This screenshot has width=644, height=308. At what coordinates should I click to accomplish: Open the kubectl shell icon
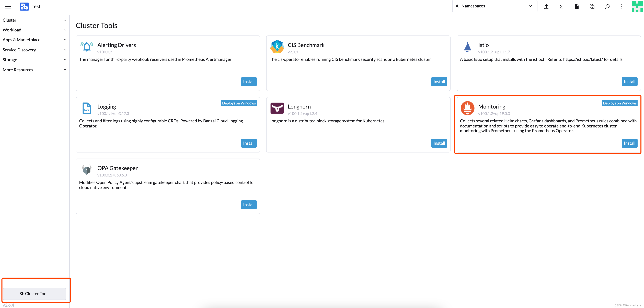561,6
